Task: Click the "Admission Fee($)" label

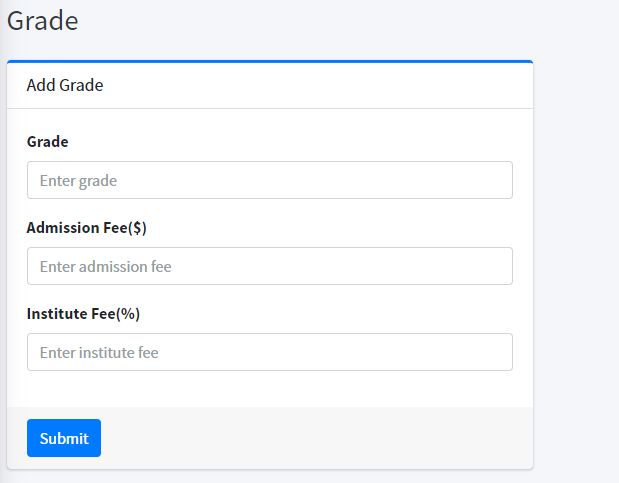Action: [x=86, y=228]
